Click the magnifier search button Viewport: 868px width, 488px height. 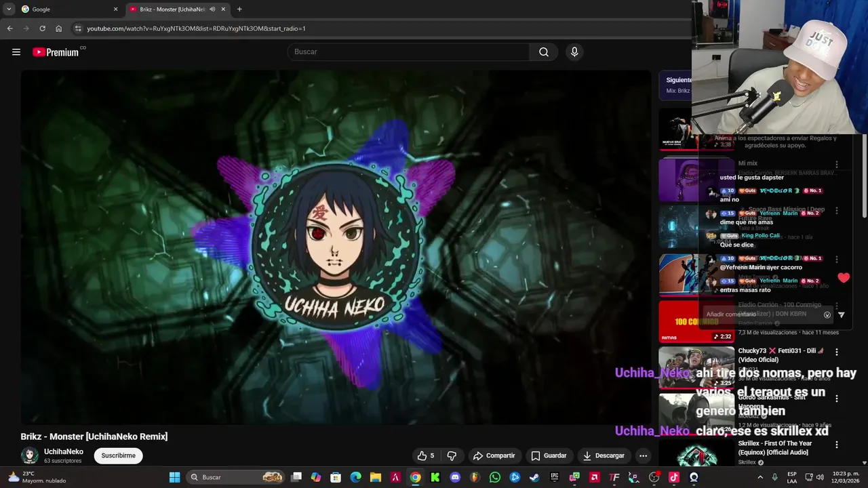pyautogui.click(x=544, y=52)
